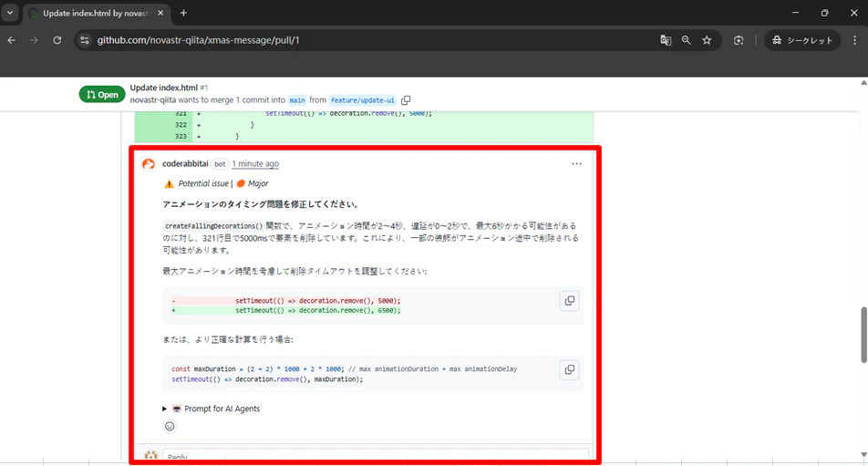The width and height of the screenshot is (868, 466).
Task: Open a new browser tab
Action: click(183, 14)
